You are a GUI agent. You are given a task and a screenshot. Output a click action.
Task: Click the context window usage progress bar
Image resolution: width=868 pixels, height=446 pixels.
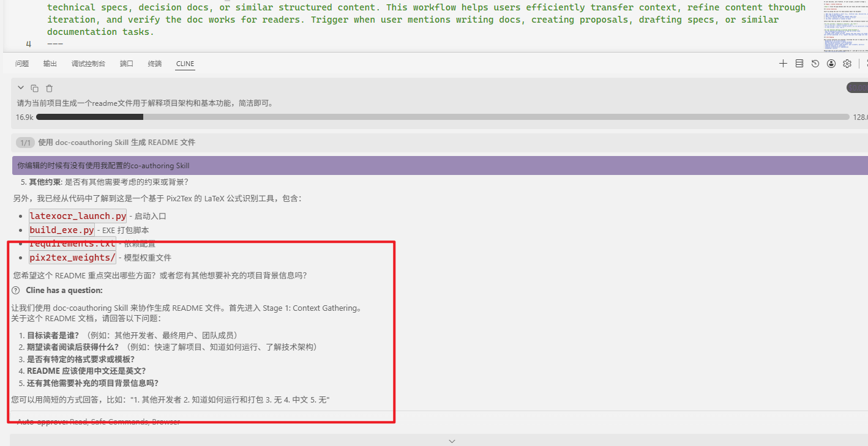[443, 117]
